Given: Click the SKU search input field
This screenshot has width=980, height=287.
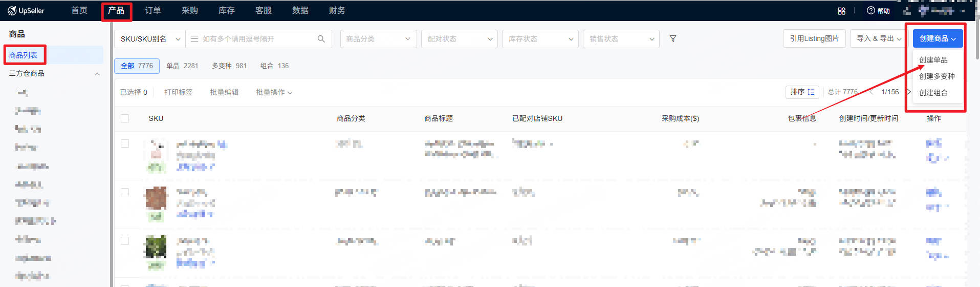Looking at the screenshot, I should coord(258,39).
